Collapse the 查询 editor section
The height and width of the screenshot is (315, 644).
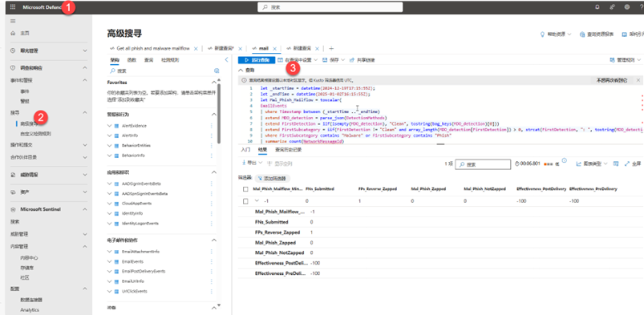(241, 71)
